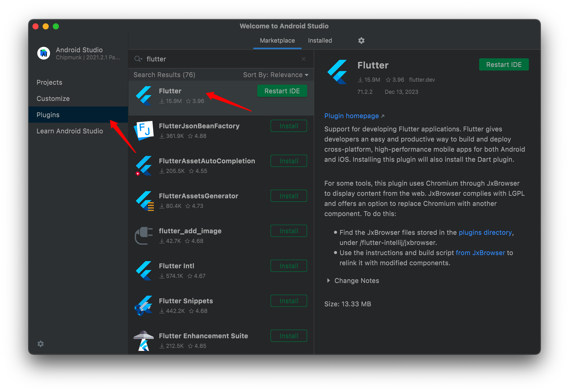The image size is (569, 392).
Task: Click star rating icon in Flutter details
Action: click(x=388, y=80)
